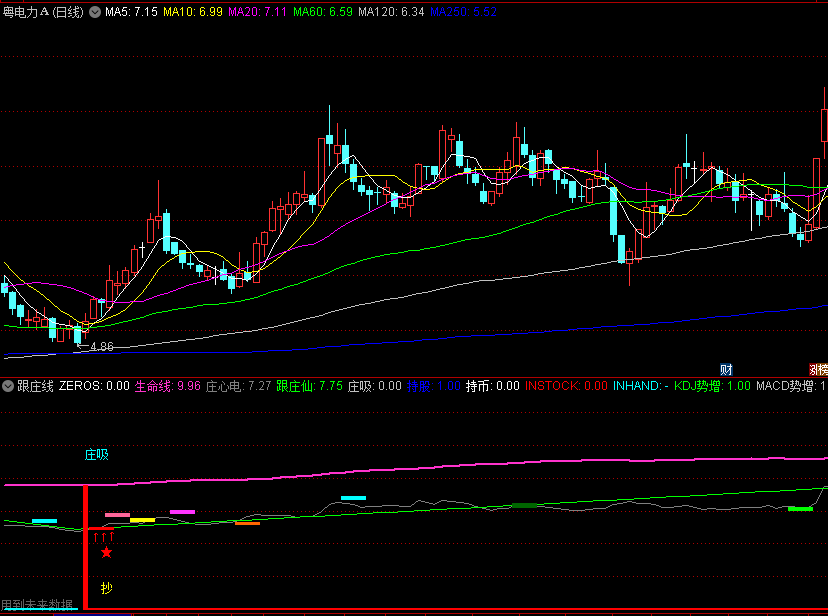Click the INSTOCK: 0.00 value
The image size is (828, 616).
(x=566, y=386)
